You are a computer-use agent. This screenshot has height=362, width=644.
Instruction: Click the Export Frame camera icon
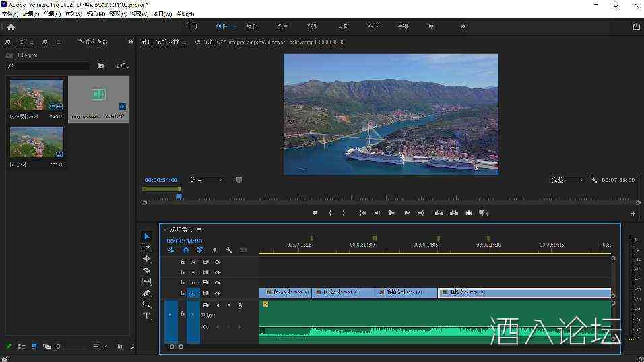[x=469, y=213]
